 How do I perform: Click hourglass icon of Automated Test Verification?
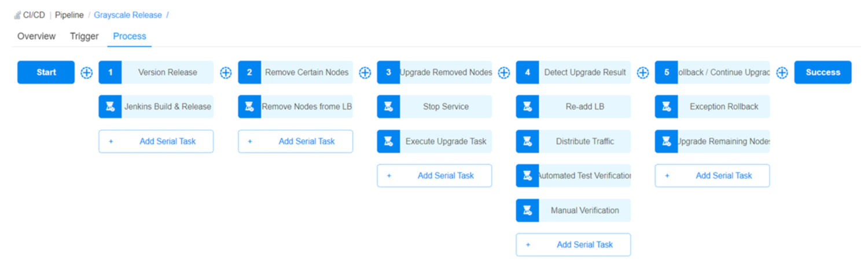click(x=527, y=176)
